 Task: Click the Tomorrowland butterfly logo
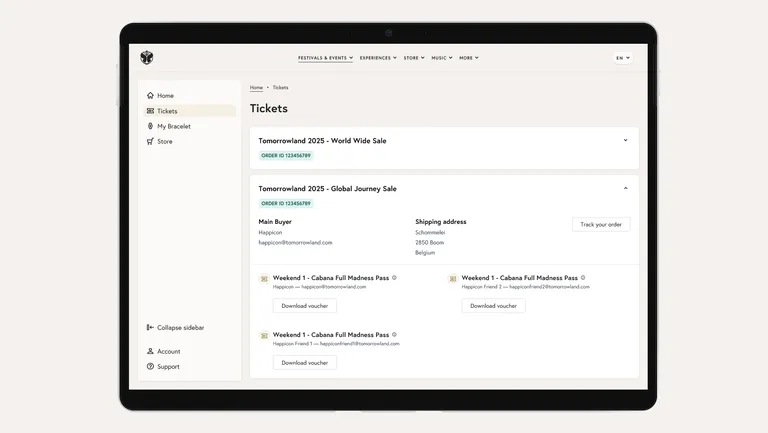[146, 57]
